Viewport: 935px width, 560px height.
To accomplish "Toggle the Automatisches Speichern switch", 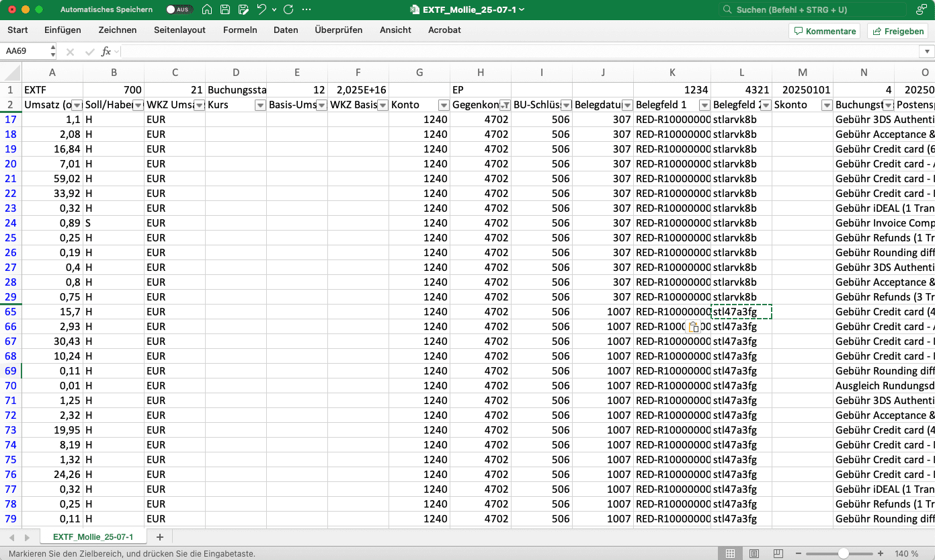I will tap(179, 9).
